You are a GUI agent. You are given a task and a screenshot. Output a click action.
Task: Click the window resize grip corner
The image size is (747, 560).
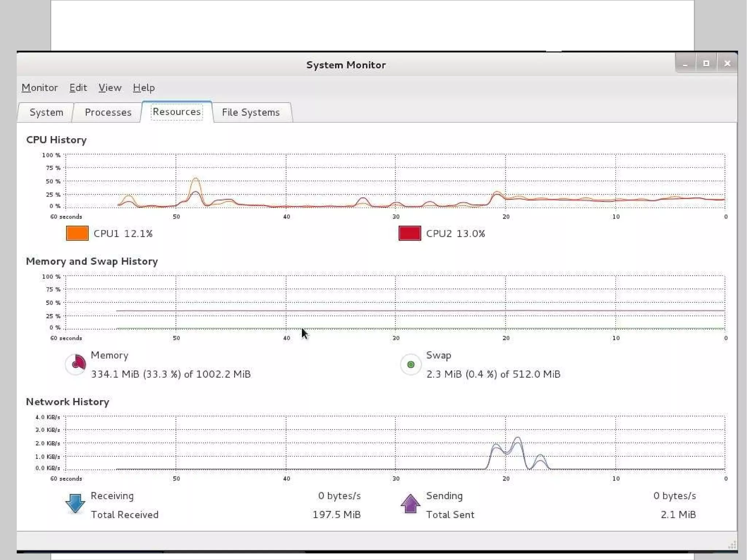tap(732, 545)
